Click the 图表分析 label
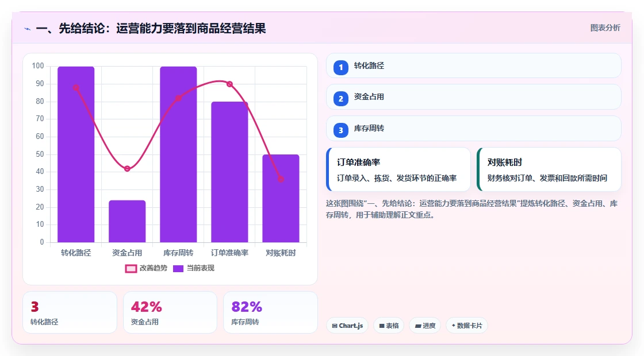Image resolution: width=644 pixels, height=356 pixels. (605, 28)
